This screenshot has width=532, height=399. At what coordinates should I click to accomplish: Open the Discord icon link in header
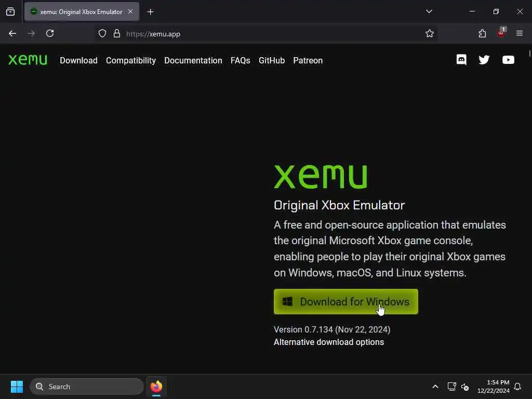coord(461,60)
